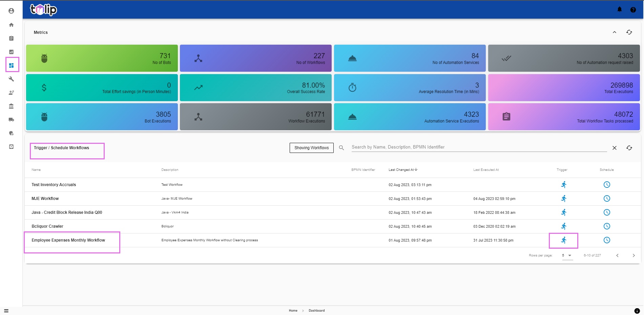The width and height of the screenshot is (644, 315).
Task: Focus the Search by Name input field
Action: coord(479,147)
